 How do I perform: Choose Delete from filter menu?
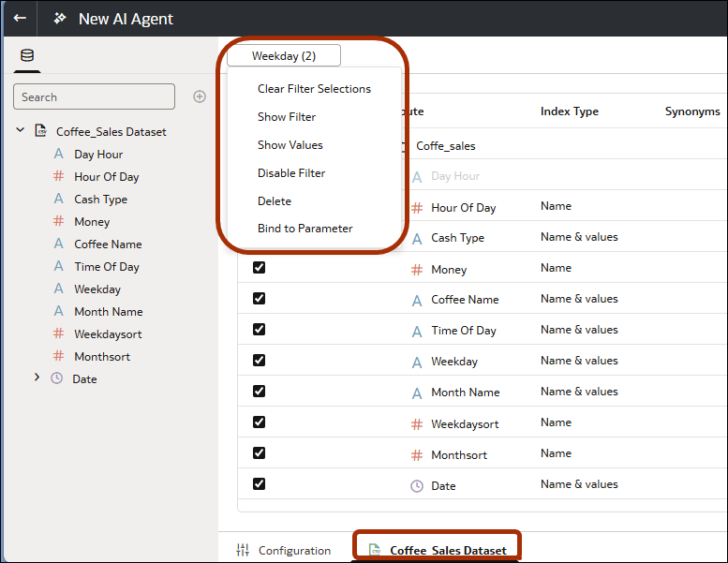coord(275,201)
